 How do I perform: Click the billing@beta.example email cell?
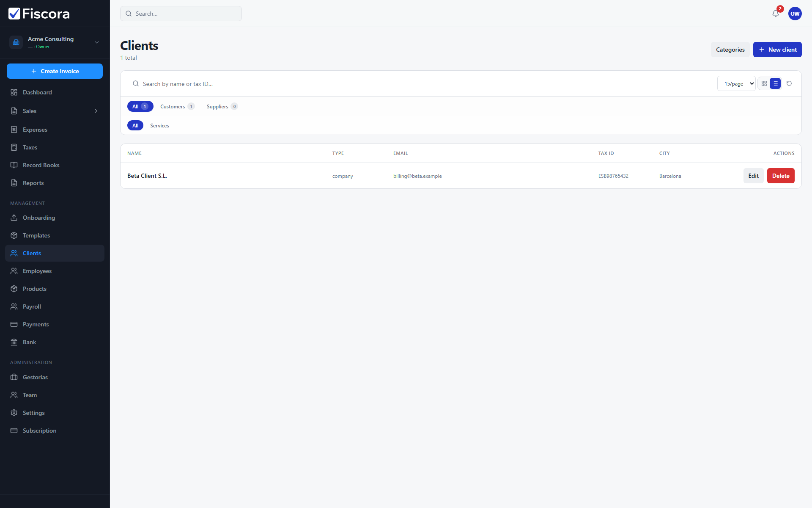(x=417, y=176)
